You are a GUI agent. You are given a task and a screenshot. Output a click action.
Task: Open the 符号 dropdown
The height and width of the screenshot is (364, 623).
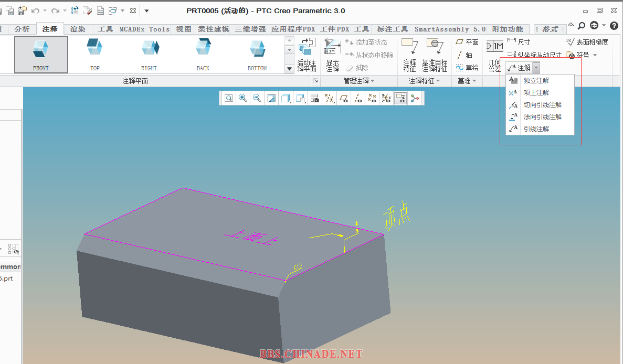[x=595, y=55]
